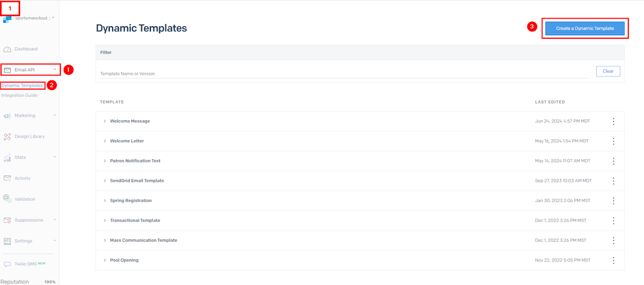Click the Marketing megaphone icon

pyautogui.click(x=7, y=116)
